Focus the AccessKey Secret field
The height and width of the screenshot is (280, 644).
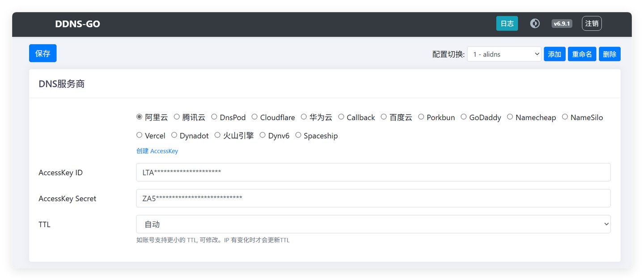[373, 198]
